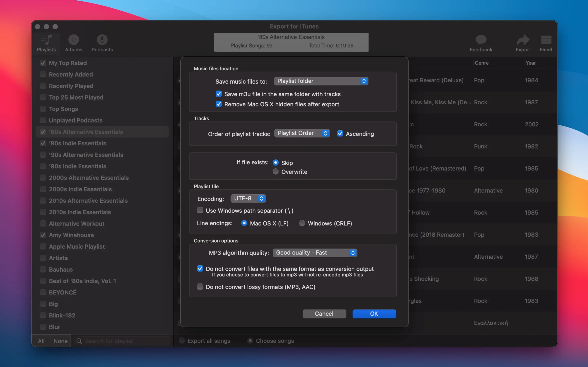588x367 pixels.
Task: Open the Podcasts microphone icon
Action: [102, 40]
